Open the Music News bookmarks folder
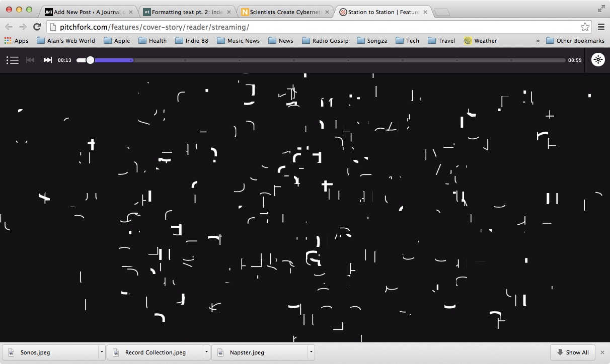Viewport: 610px width, 364px height. point(238,41)
